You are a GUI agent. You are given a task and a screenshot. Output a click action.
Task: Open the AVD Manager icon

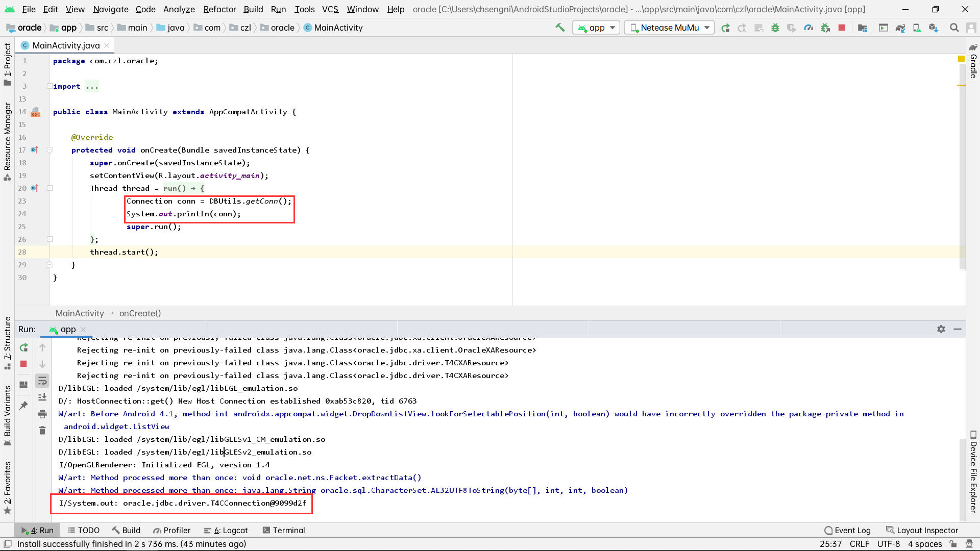[x=917, y=28]
